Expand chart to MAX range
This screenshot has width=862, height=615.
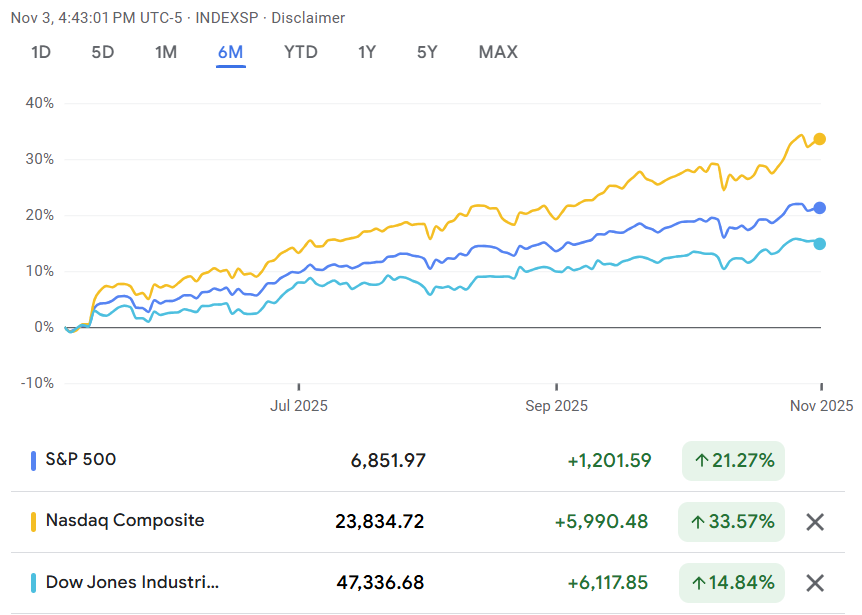click(498, 52)
